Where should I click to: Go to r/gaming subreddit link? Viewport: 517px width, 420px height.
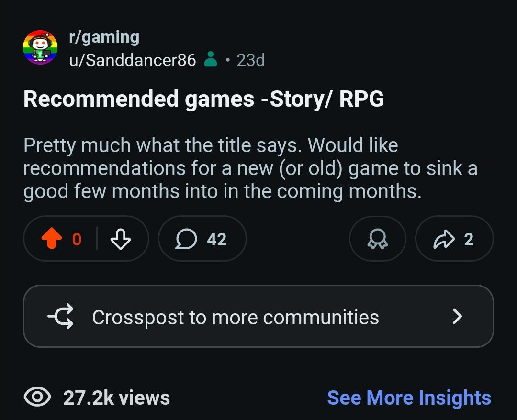104,37
